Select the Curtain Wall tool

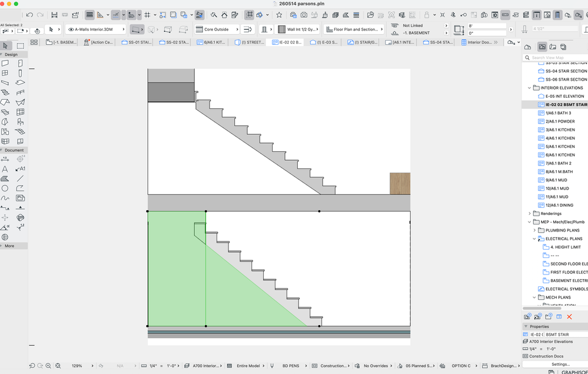(20, 112)
